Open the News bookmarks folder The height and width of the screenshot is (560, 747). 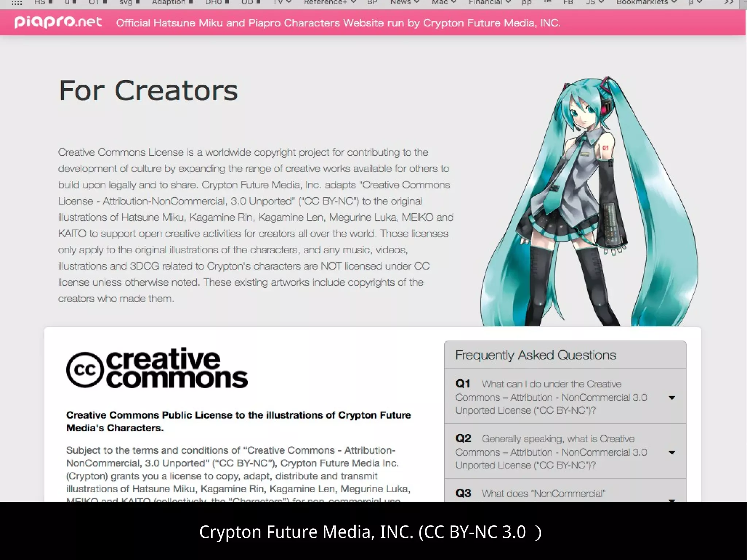tap(405, 3)
